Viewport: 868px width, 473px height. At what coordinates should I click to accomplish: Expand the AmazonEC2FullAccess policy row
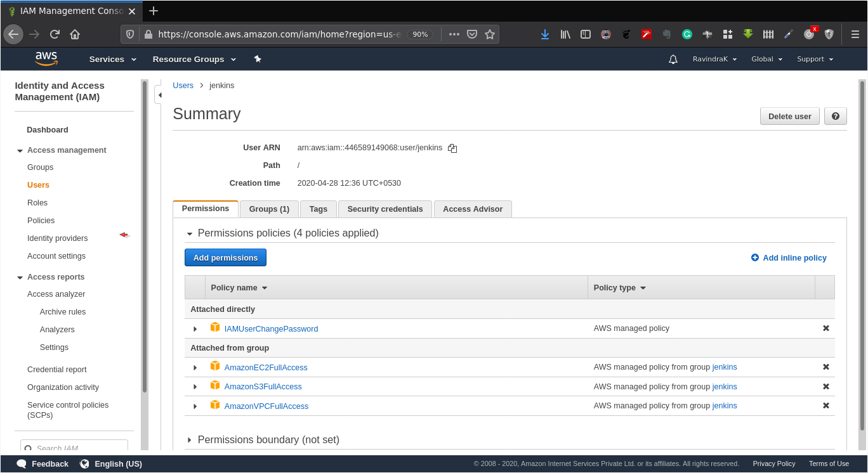pyautogui.click(x=195, y=368)
